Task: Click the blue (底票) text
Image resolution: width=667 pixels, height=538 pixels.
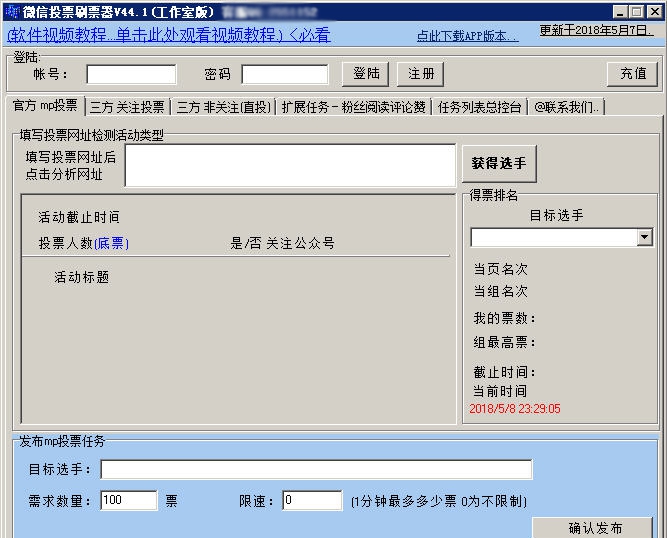Action: (111, 243)
